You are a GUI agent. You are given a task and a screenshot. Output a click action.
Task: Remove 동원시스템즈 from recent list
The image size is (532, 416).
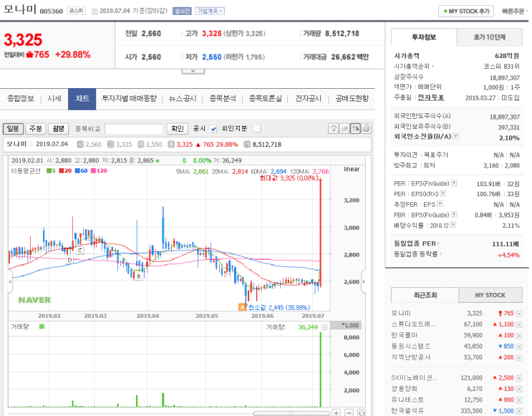pyautogui.click(x=519, y=347)
